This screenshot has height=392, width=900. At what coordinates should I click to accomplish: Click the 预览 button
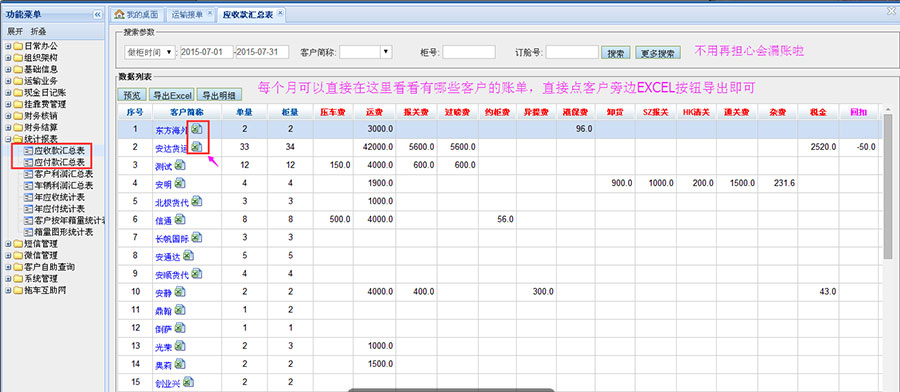click(132, 95)
